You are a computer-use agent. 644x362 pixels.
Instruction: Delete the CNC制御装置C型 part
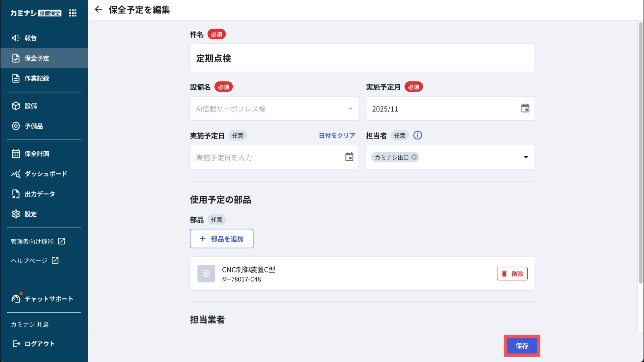pyautogui.click(x=512, y=274)
